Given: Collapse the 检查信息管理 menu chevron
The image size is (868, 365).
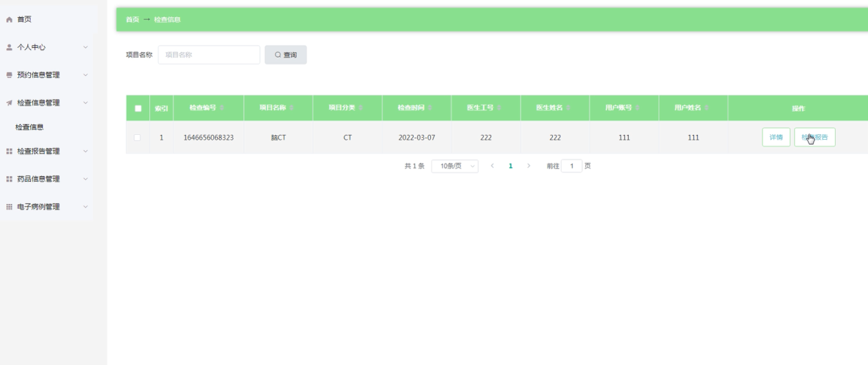Looking at the screenshot, I should (x=86, y=103).
